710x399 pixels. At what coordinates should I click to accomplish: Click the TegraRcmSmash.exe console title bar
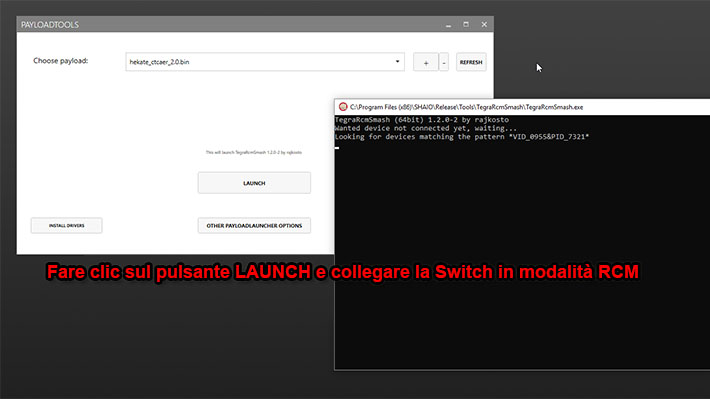coord(522,107)
